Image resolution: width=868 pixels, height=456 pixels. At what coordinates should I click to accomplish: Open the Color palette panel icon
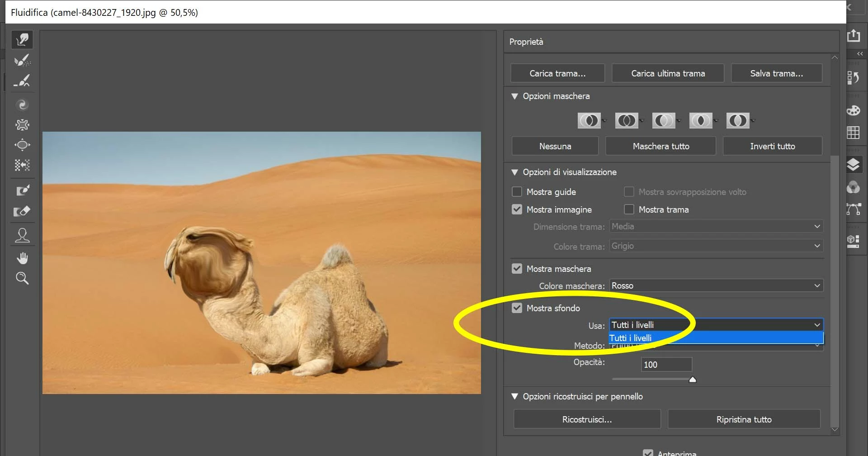point(853,110)
